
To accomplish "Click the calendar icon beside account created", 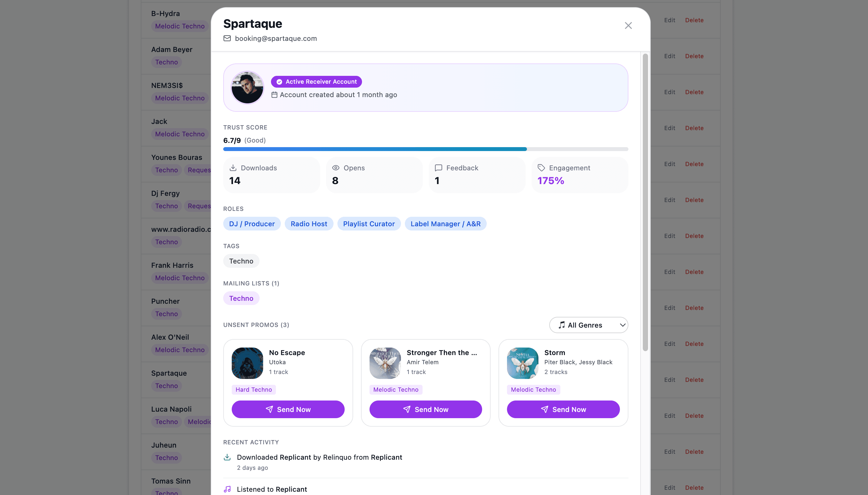I will (274, 95).
